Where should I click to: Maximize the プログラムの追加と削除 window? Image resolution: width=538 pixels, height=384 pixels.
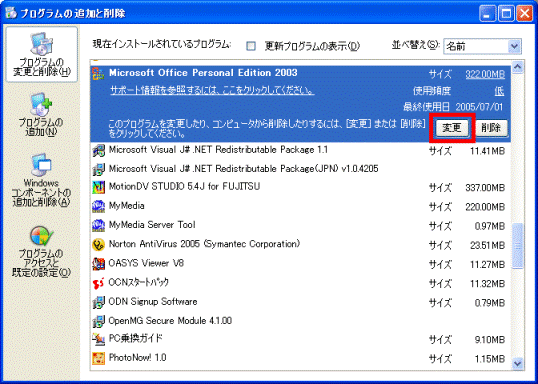pos(506,14)
